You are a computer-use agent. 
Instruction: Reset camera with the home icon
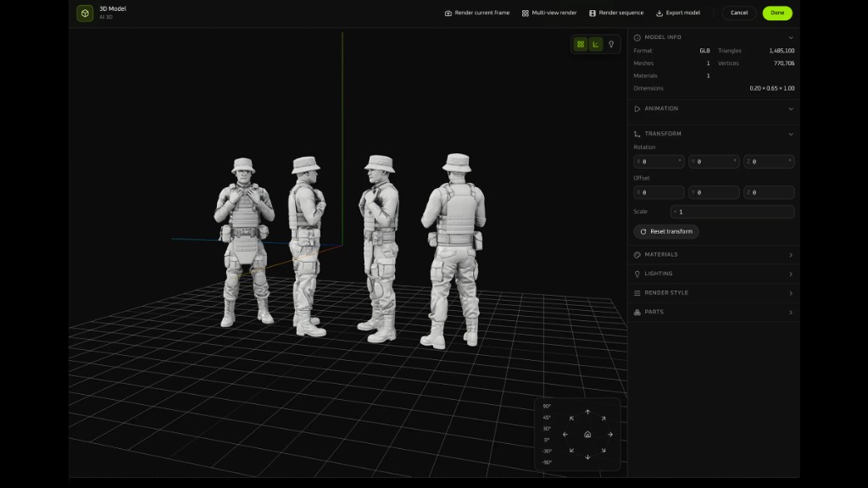pyautogui.click(x=587, y=435)
